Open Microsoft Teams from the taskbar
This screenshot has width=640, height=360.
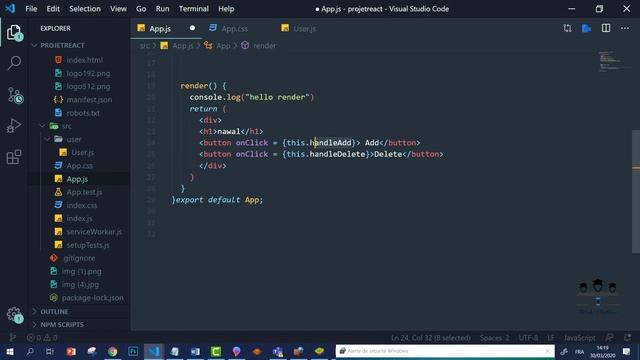pyautogui.click(x=278, y=351)
